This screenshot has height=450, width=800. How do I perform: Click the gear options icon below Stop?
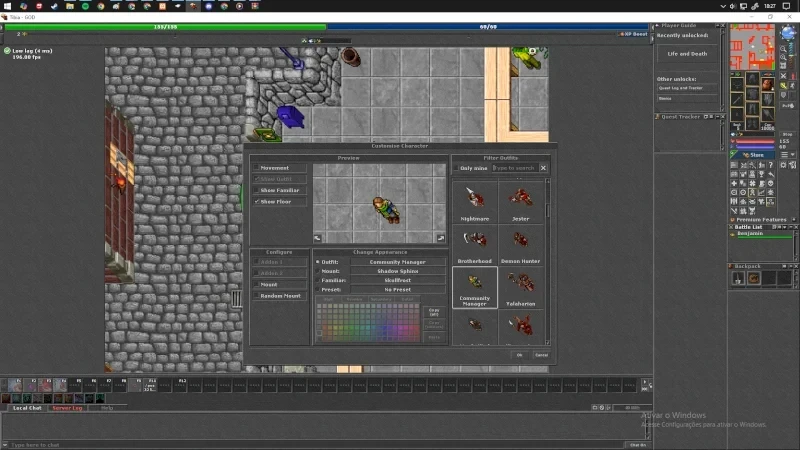point(783,165)
